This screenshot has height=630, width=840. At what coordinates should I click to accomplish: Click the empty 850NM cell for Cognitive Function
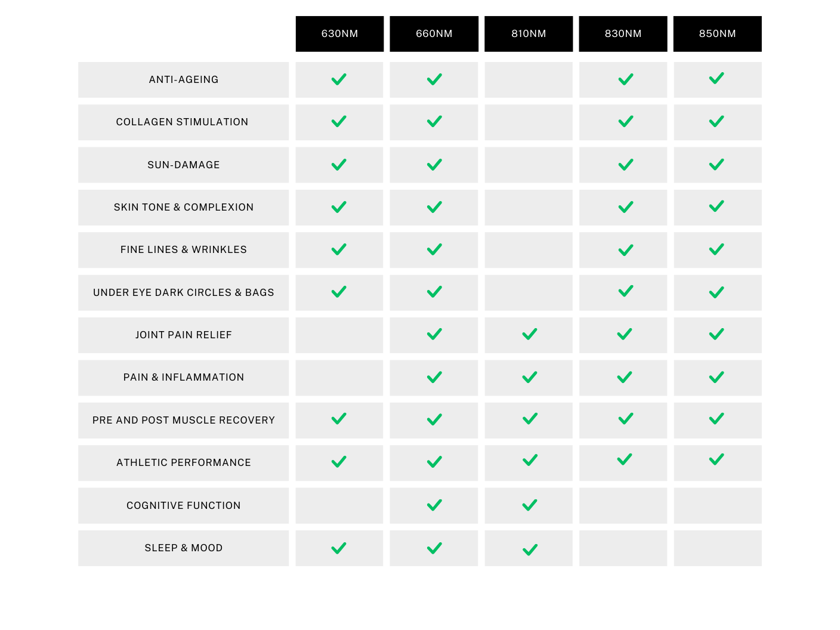pyautogui.click(x=718, y=506)
